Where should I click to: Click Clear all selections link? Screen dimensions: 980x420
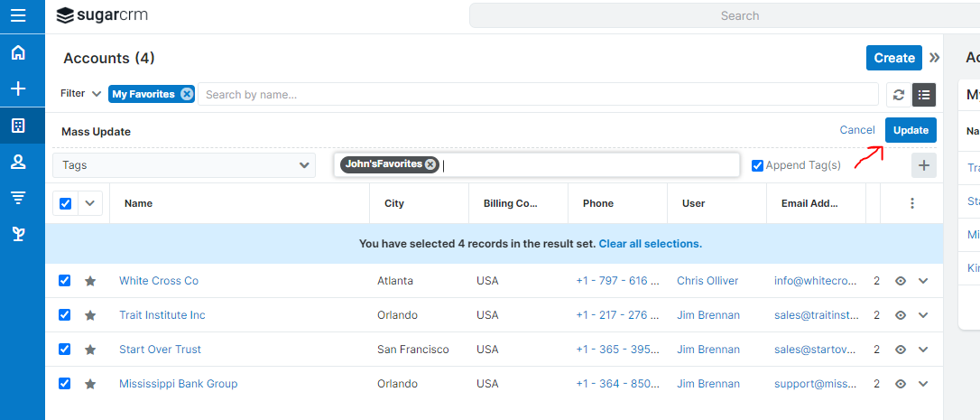650,244
